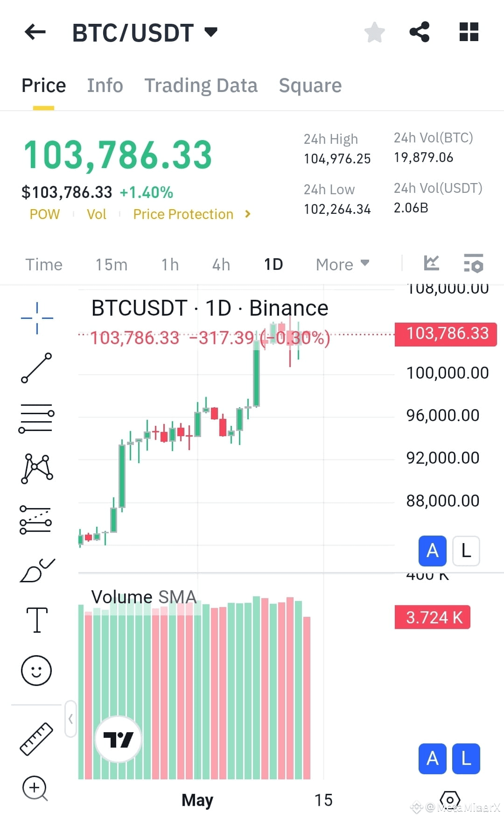Expand the More intervals dropdown
Viewport: 504px width, 819px height.
point(343,265)
